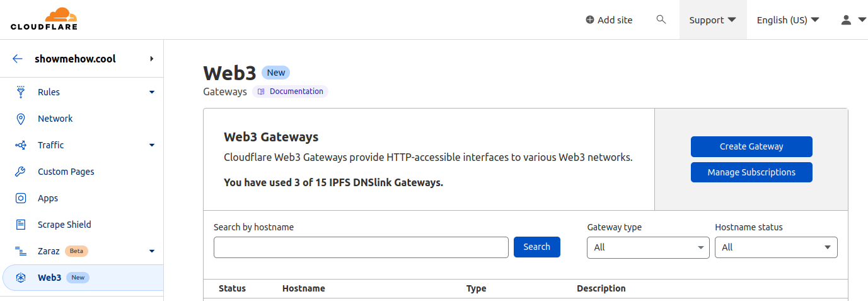Image resolution: width=868 pixels, height=301 pixels.
Task: Open the Support menu
Action: 713,20
